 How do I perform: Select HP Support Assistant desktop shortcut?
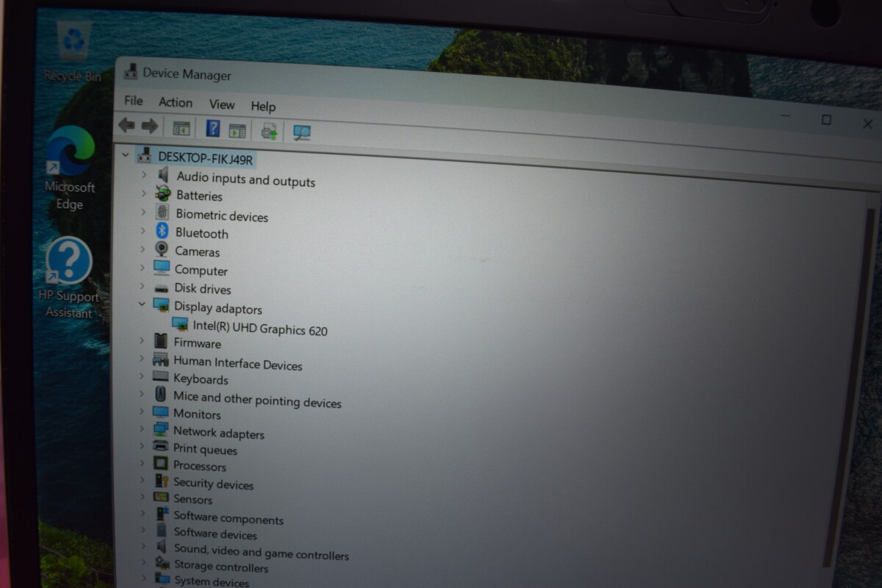pos(69,279)
